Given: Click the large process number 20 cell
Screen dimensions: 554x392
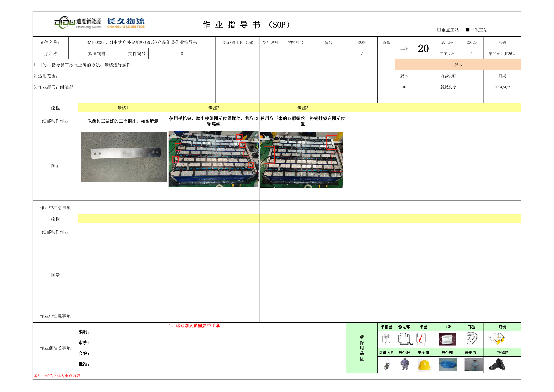Looking at the screenshot, I should (423, 48).
